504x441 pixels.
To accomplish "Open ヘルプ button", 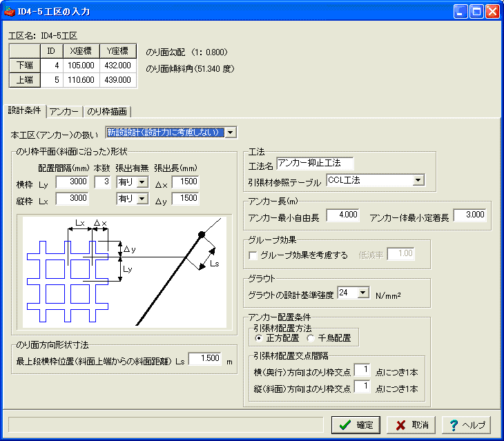I will pos(467,425).
